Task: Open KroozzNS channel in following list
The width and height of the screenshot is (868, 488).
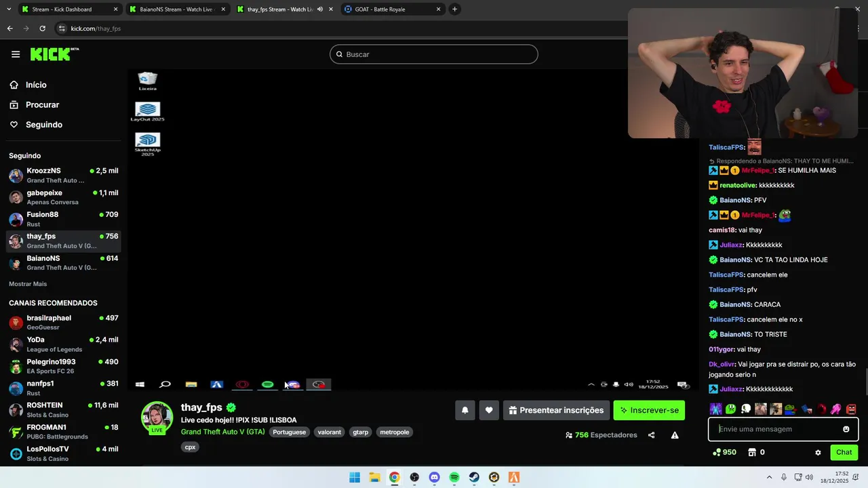Action: coord(64,176)
